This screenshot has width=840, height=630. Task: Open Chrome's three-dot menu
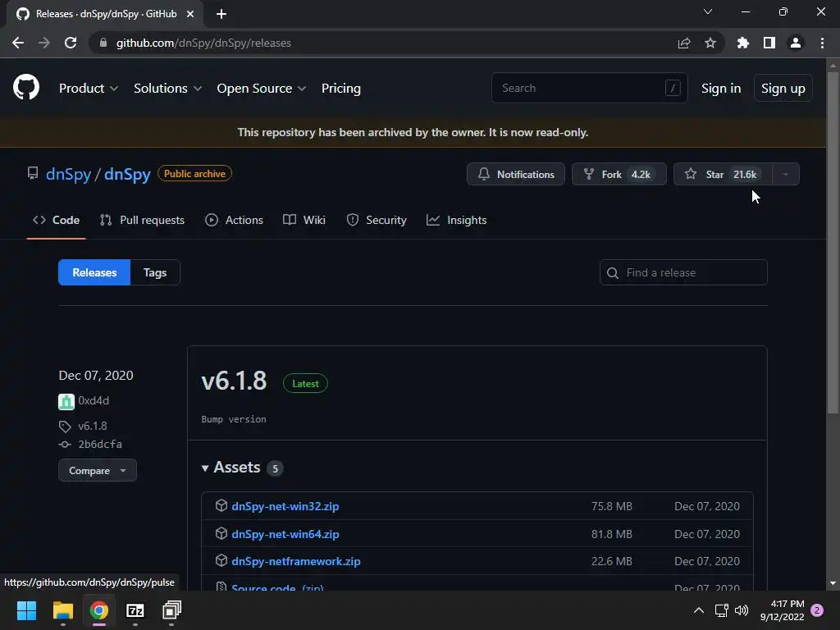pyautogui.click(x=822, y=43)
